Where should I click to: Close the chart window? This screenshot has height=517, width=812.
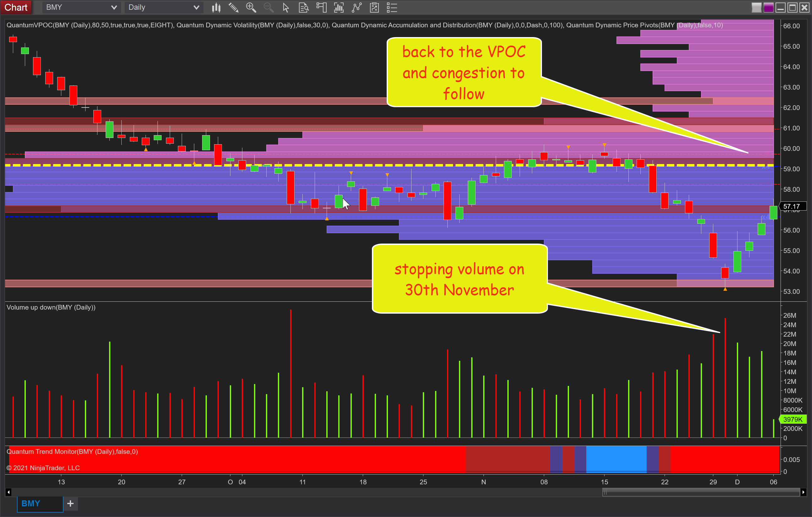click(x=804, y=8)
